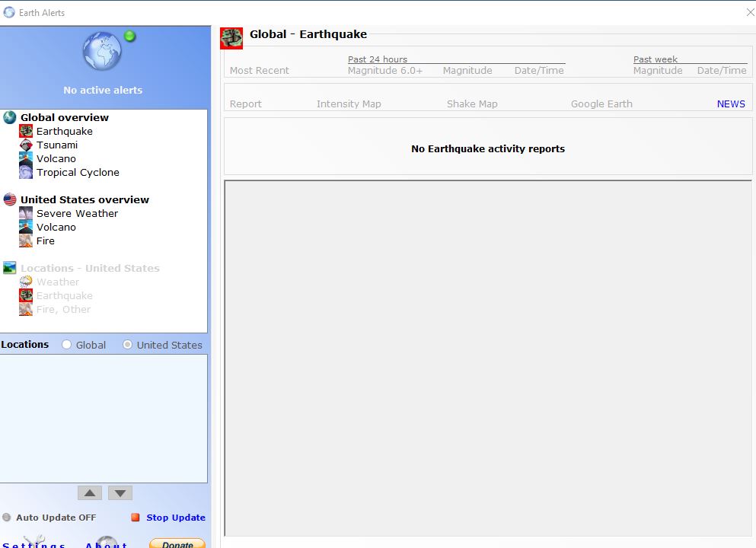Screen dimensions: 756x548
Task: Click the Fire icon under United States overview
Action: pyautogui.click(x=26, y=241)
